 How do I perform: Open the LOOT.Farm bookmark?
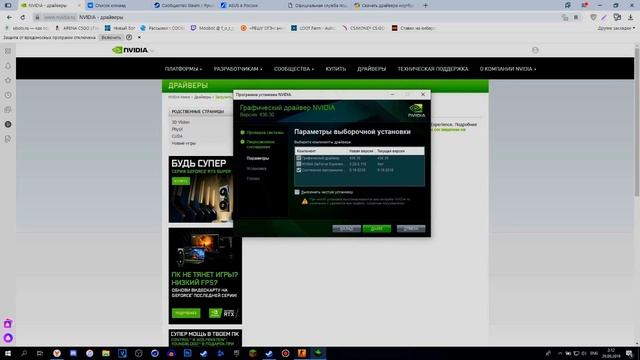[313, 28]
